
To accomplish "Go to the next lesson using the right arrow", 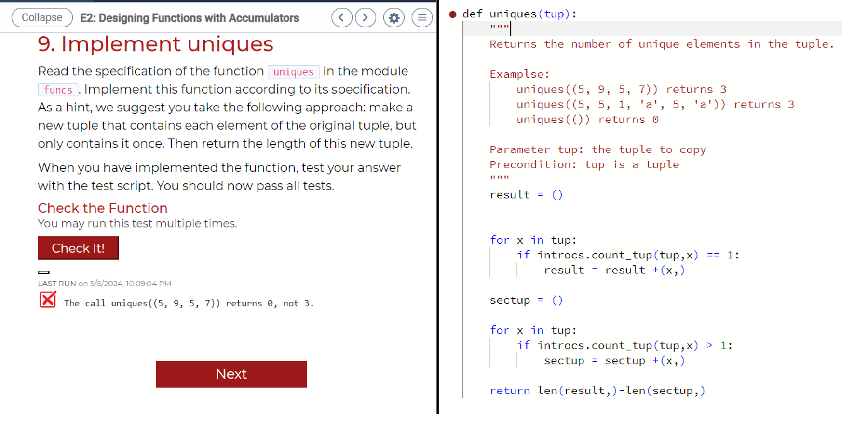I will [365, 17].
